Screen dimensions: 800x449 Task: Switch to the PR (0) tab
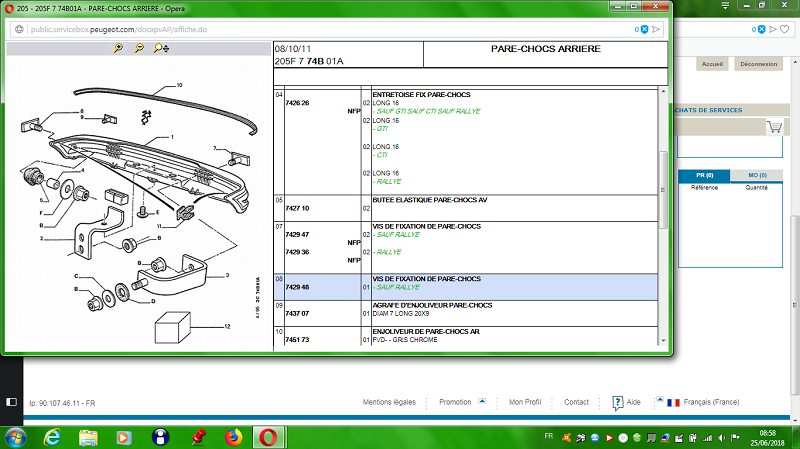click(x=703, y=176)
